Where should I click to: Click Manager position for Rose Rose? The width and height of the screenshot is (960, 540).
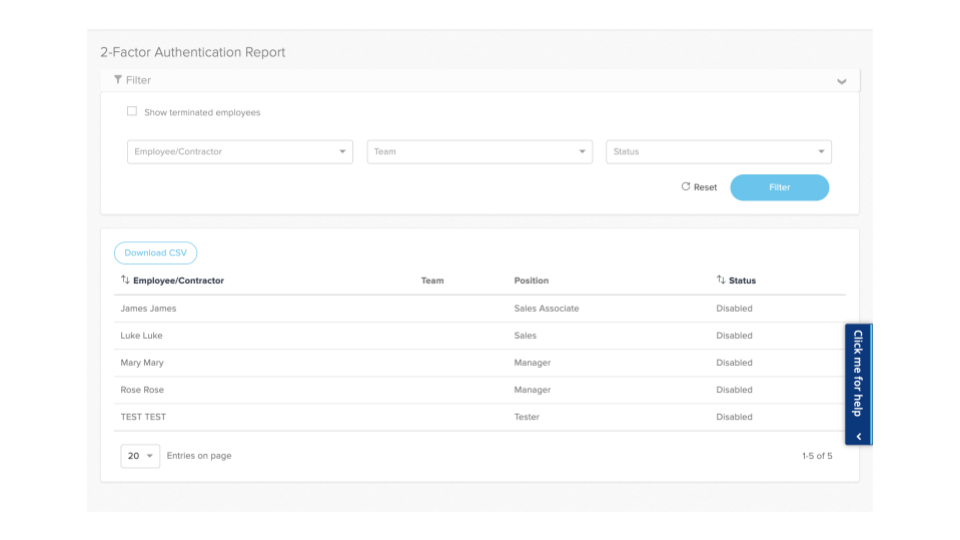click(532, 389)
